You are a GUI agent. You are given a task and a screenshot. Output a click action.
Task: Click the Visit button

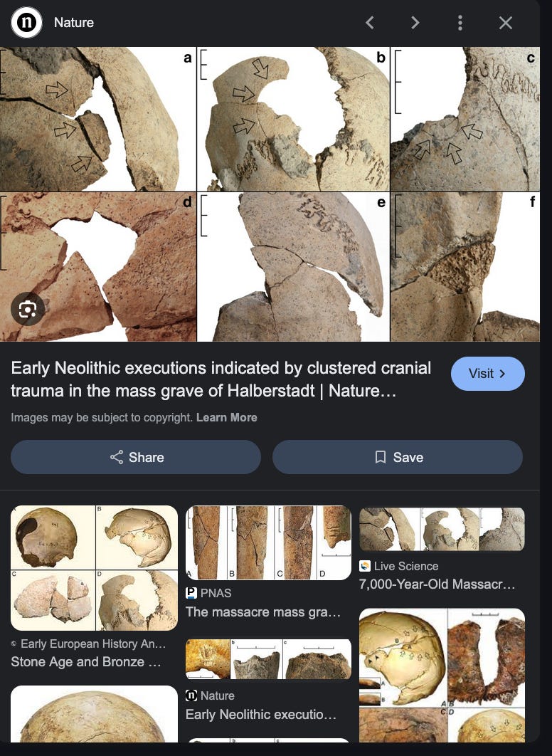[487, 374]
